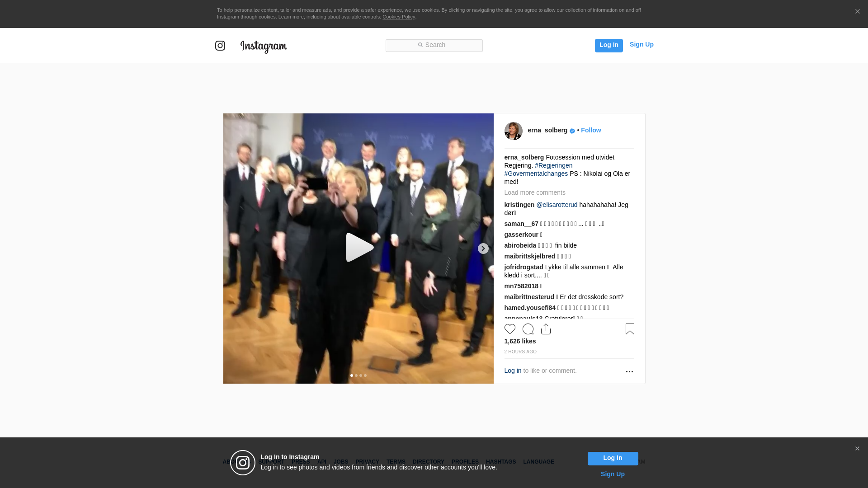
Task: Click the verified badge next to erna_solberg
Action: [572, 131]
